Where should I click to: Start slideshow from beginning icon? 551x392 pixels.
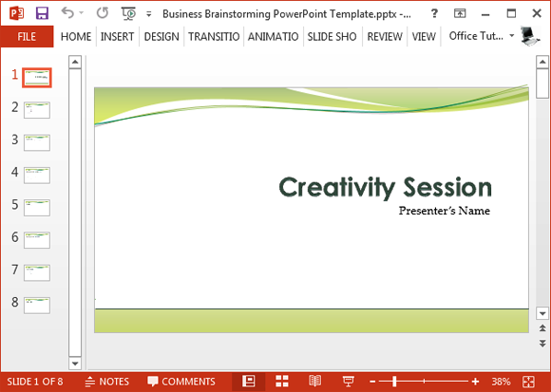coord(128,13)
